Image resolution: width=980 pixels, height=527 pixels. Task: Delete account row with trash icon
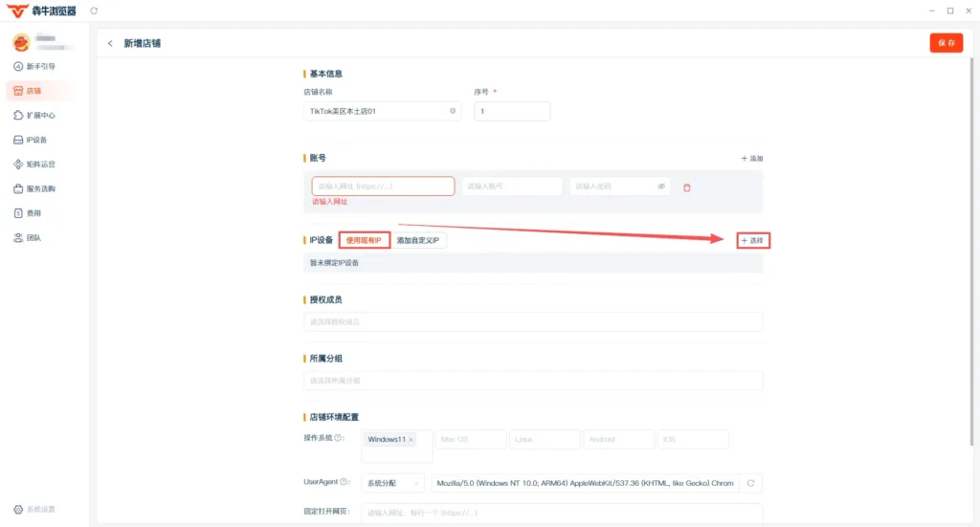[687, 187]
